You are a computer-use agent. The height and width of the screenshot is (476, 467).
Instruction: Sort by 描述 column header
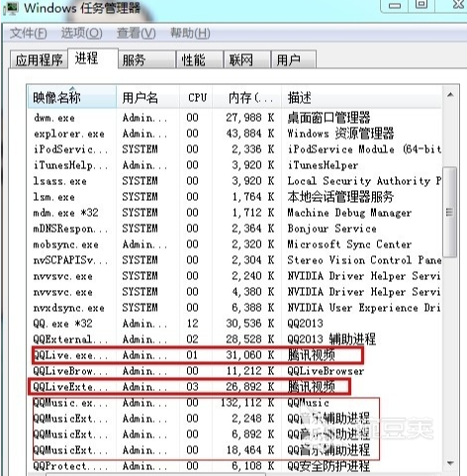[x=361, y=97]
